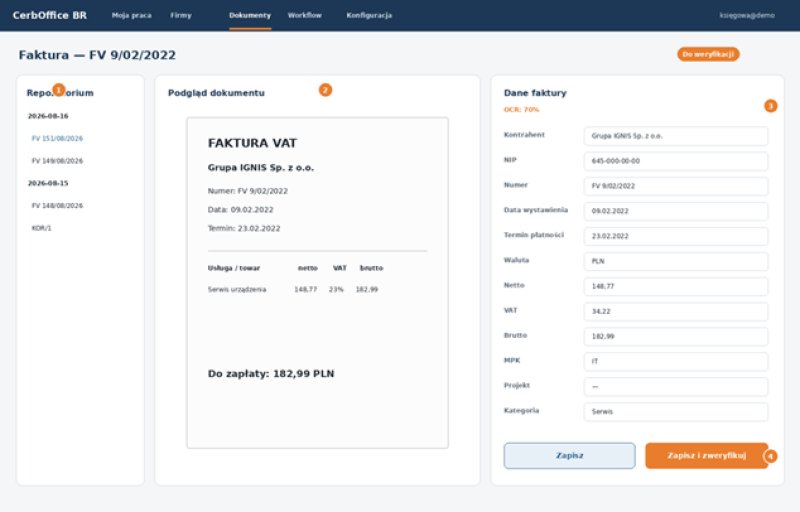Click the Do weryfikacji status badge

click(x=708, y=54)
